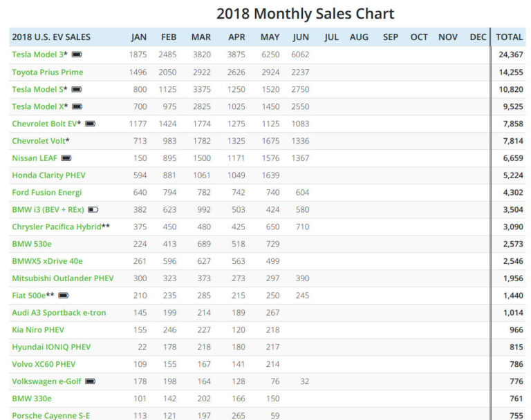Select Chrysler Pacifica Hybrid June value 710
The width and height of the screenshot is (531, 420).
[x=302, y=227]
